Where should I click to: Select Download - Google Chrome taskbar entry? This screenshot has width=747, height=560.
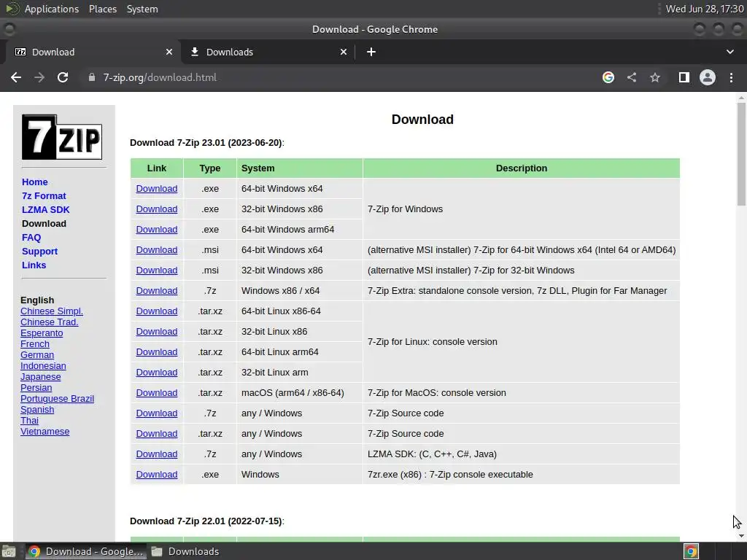pos(86,551)
